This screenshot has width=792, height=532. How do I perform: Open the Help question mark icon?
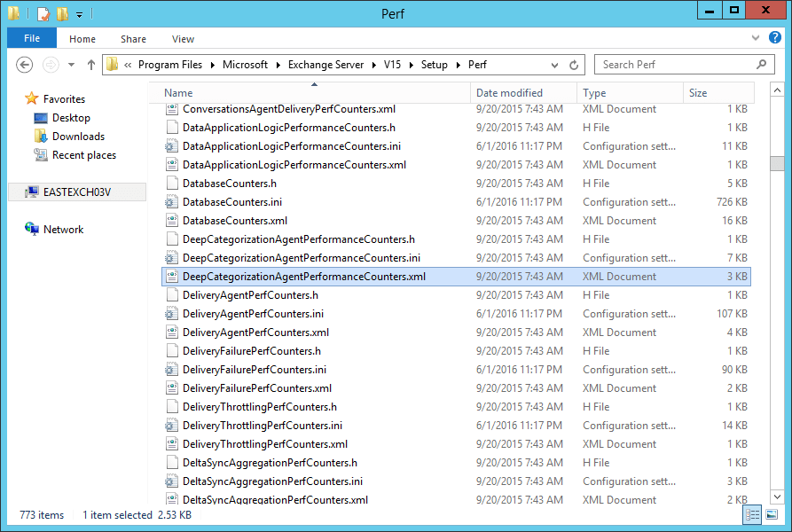(x=775, y=37)
